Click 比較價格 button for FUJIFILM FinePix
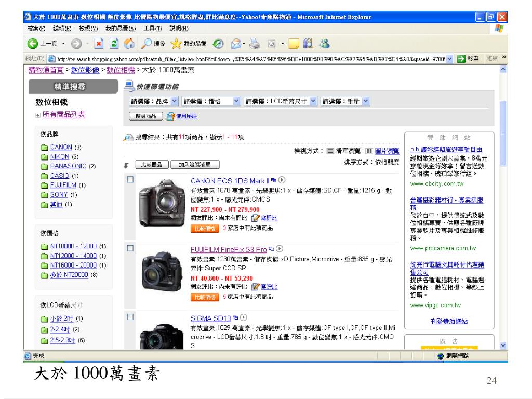The height and width of the screenshot is (399, 532). coord(205,297)
